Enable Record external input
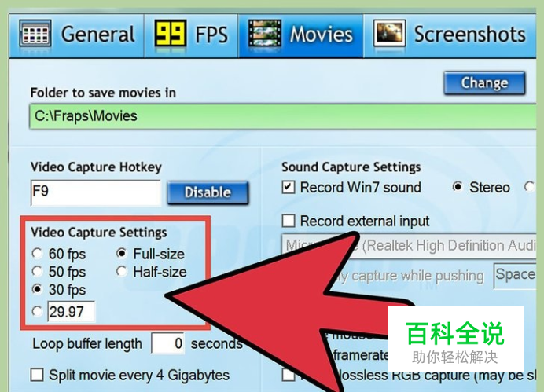The height and width of the screenshot is (392, 544). coord(289,221)
